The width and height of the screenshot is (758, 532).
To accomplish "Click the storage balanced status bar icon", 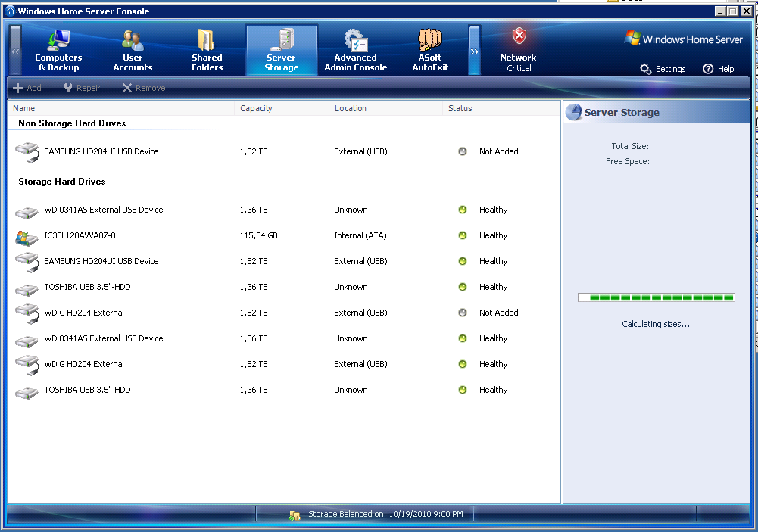I will click(295, 515).
